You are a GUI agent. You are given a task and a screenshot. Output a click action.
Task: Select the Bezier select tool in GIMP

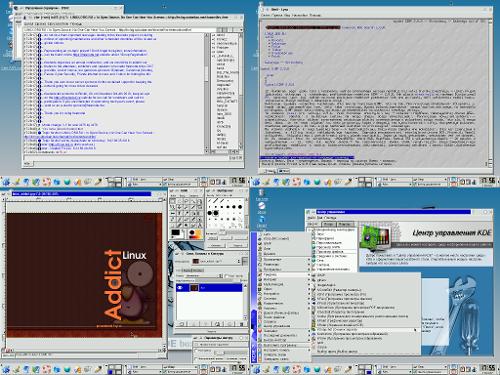click(200, 201)
